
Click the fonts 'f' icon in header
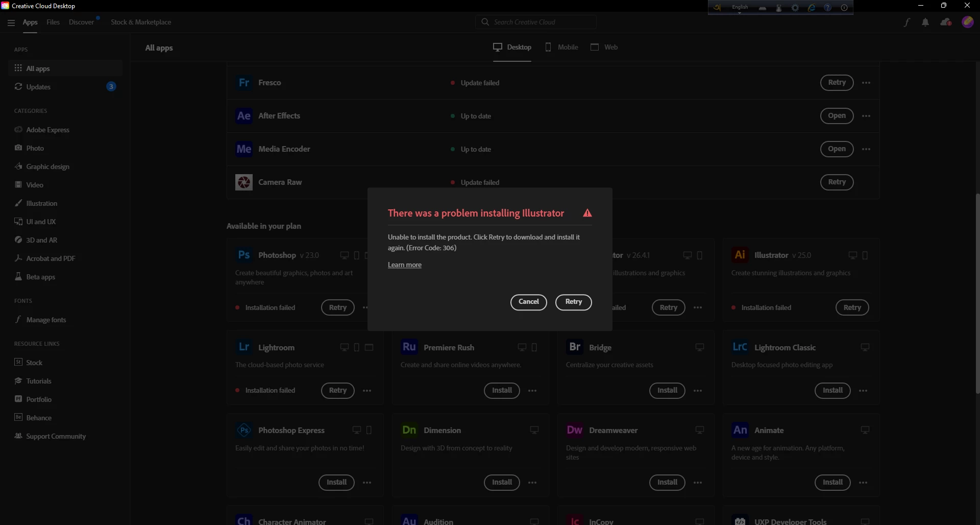click(907, 22)
